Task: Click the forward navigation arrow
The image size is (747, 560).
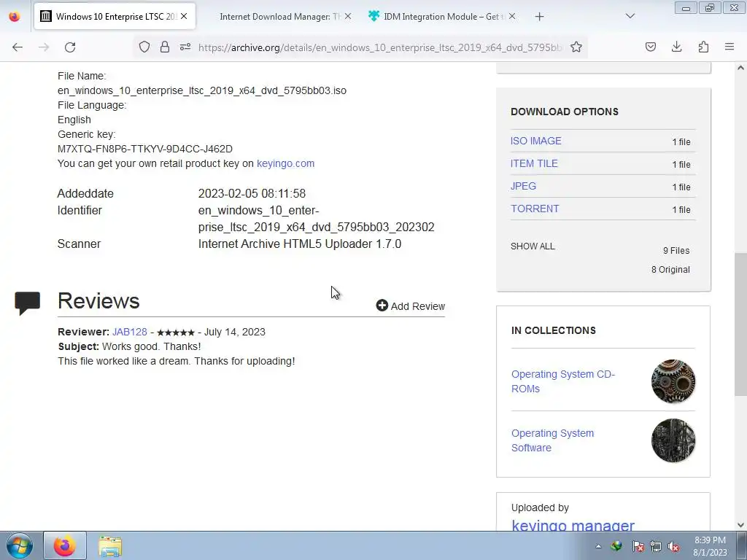Action: 44,47
